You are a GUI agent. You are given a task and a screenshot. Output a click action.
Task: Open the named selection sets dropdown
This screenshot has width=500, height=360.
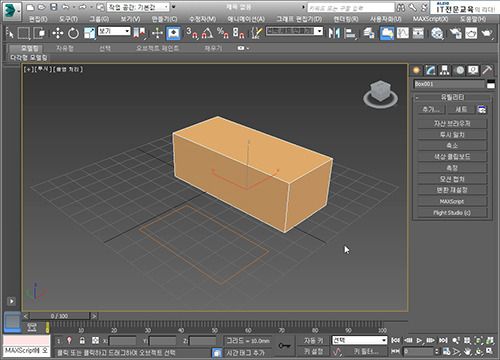(294, 31)
